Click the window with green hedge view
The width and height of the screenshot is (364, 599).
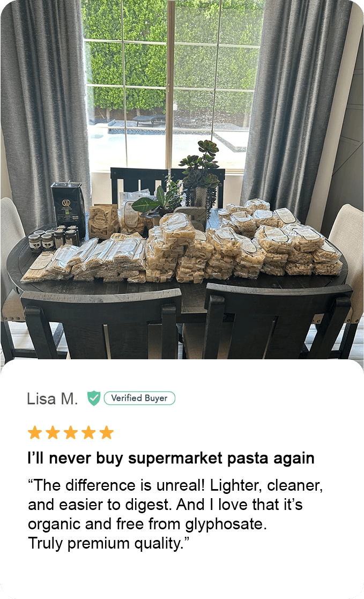170,84
